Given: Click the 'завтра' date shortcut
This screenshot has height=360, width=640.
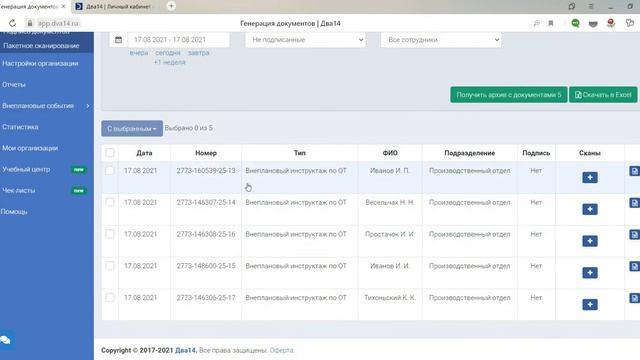Looking at the screenshot, I should pos(198,53).
